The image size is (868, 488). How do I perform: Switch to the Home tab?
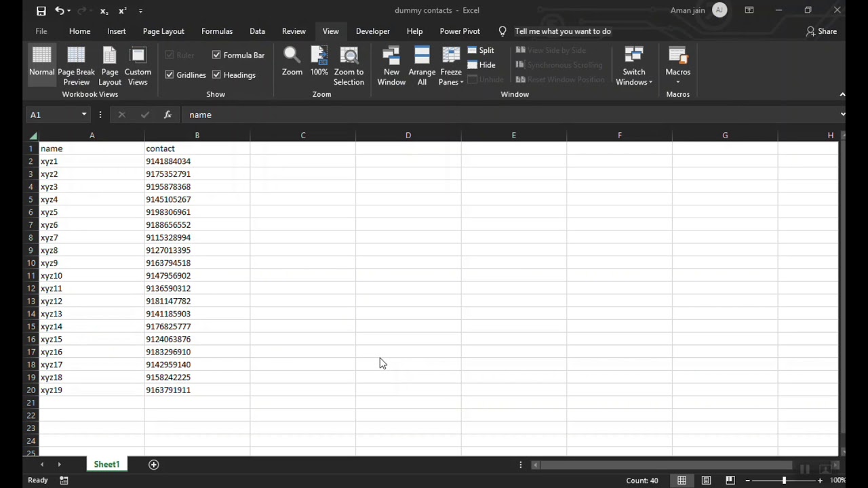(79, 31)
